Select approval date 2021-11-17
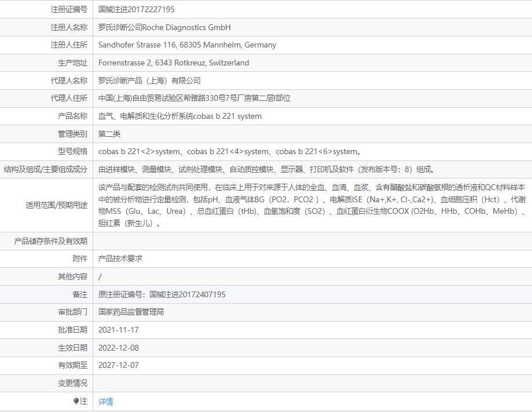Image resolution: width=532 pixels, height=412 pixels. 119,330
